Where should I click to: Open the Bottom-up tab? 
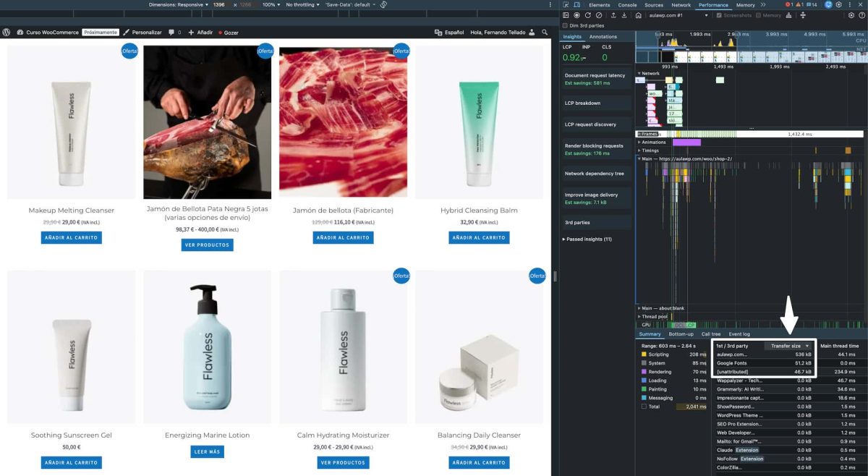click(681, 333)
